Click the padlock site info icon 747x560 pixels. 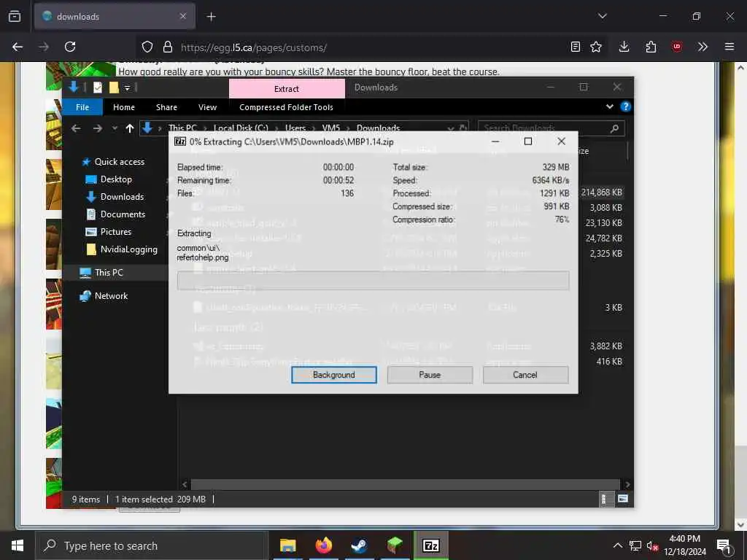click(167, 47)
